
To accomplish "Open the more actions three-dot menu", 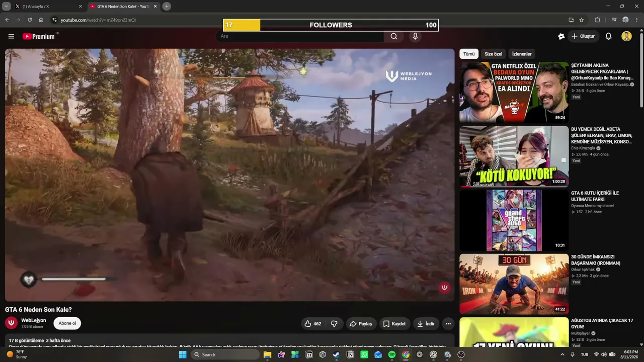I will [448, 324].
